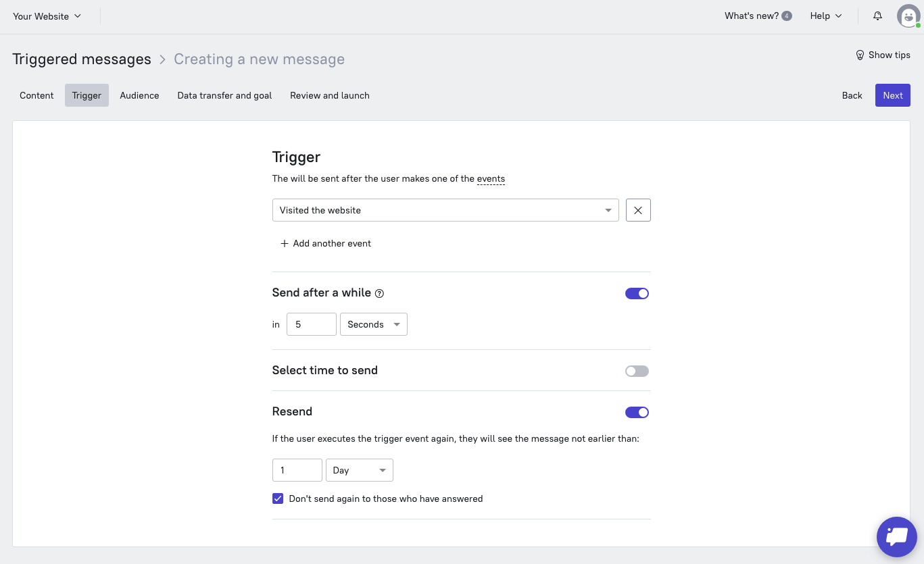The image size is (924, 564).
Task: Open the Data transfer and goal tab
Action: (224, 95)
